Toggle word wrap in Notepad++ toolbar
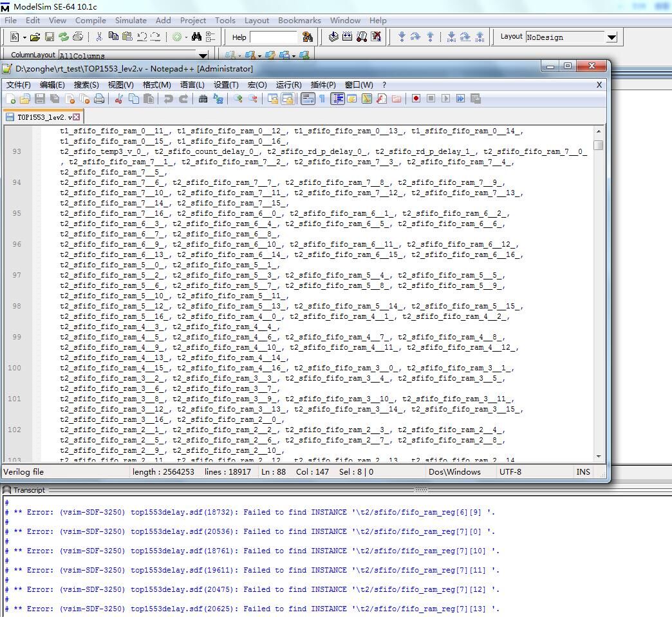This screenshot has height=617, width=672. 308,99
